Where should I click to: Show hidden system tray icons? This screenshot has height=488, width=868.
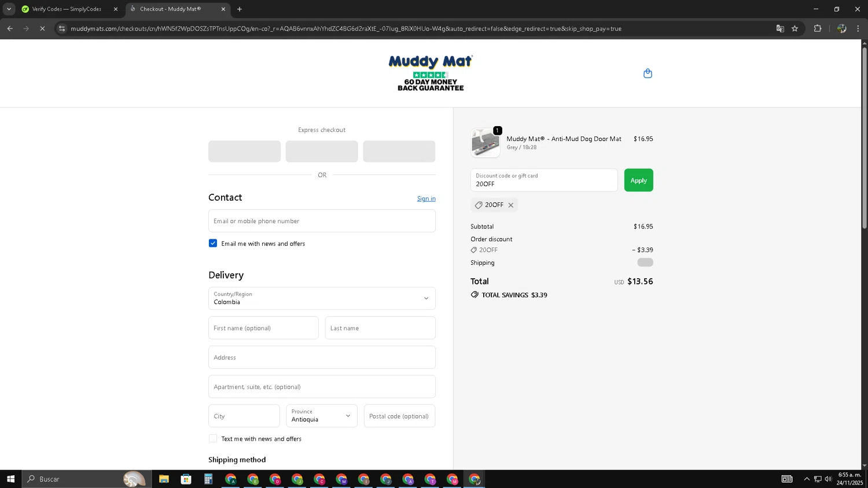807,479
